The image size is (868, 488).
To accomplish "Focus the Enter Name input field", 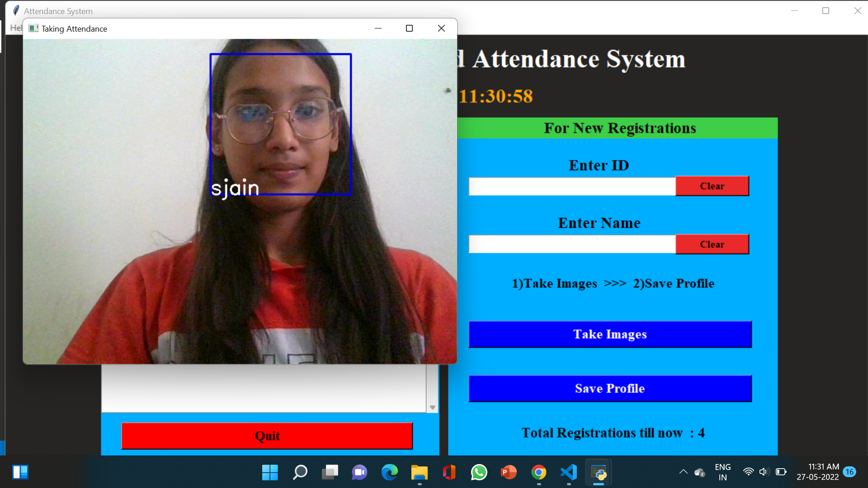I will 572,244.
